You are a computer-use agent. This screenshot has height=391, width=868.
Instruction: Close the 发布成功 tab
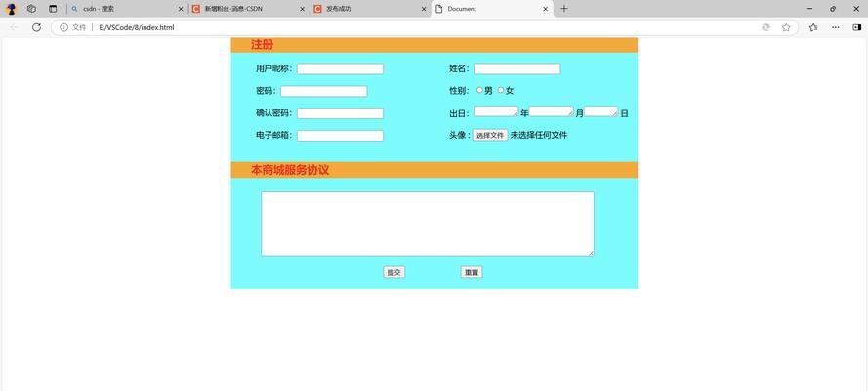pyautogui.click(x=424, y=10)
